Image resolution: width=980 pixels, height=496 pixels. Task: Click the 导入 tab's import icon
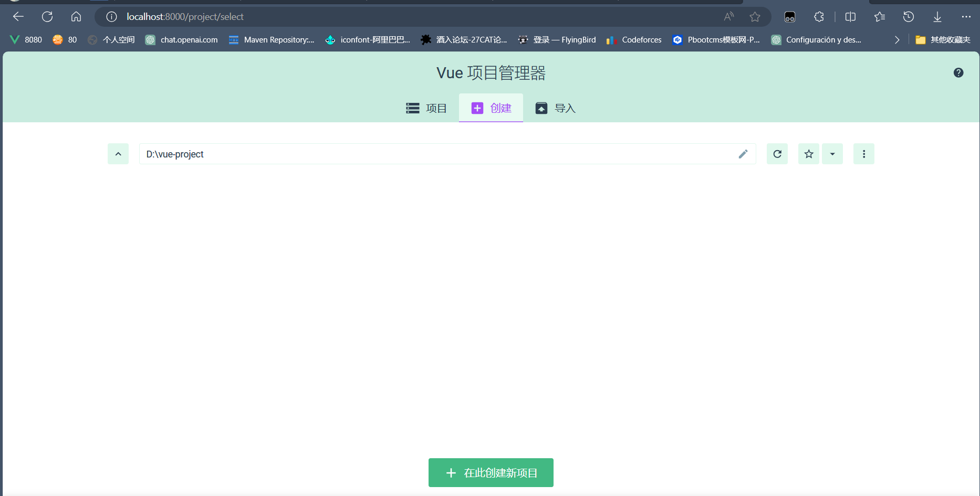541,108
